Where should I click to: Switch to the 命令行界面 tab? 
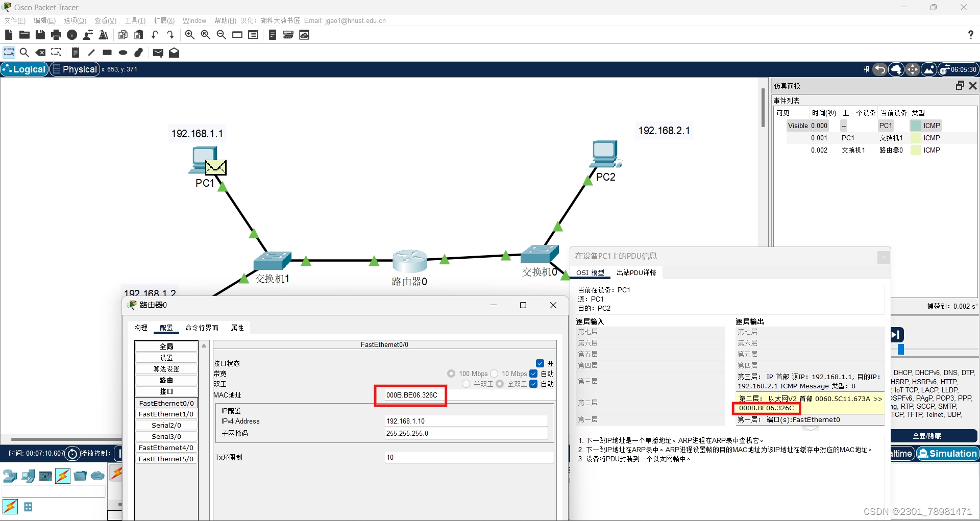point(202,328)
